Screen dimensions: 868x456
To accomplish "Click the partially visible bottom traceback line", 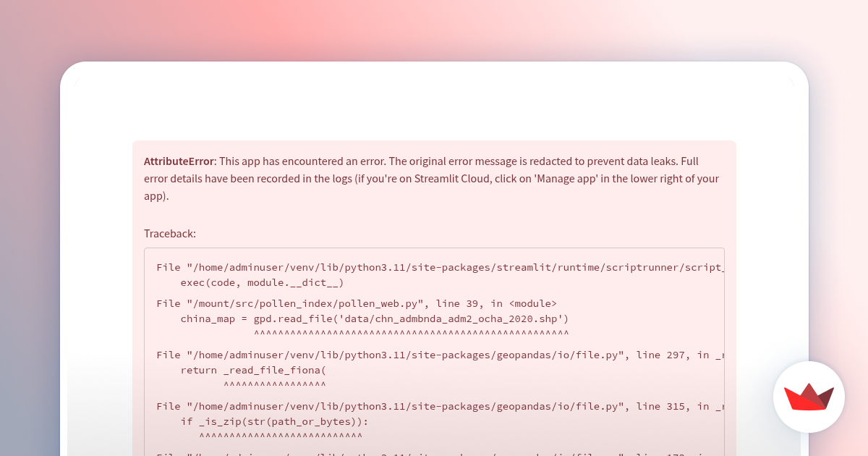I will [440, 454].
